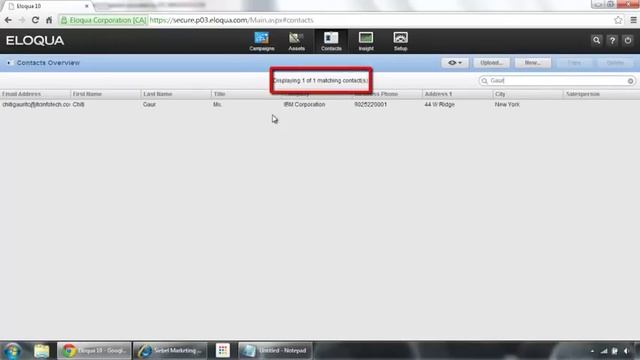Click the Delete button

pyautogui.click(x=615, y=63)
